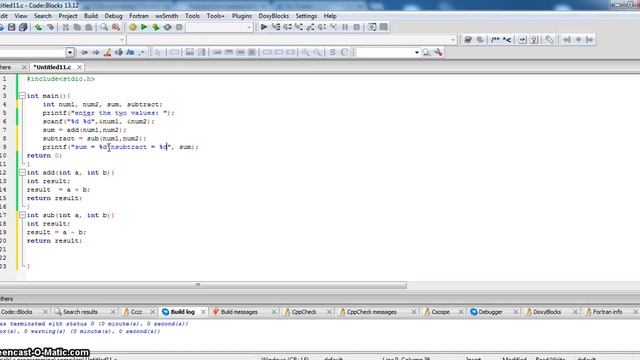The image size is (640, 360).
Task: Open the Debugging windows icon
Action: point(372,27)
